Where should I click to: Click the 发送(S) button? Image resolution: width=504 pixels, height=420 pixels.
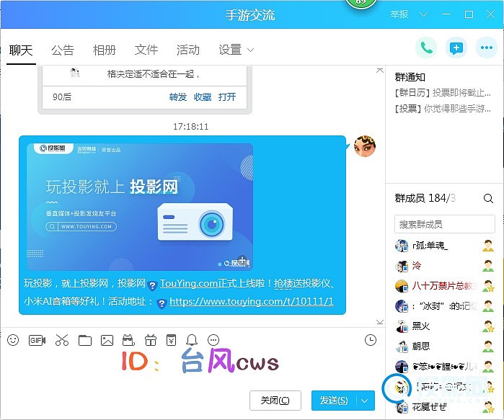334,401
